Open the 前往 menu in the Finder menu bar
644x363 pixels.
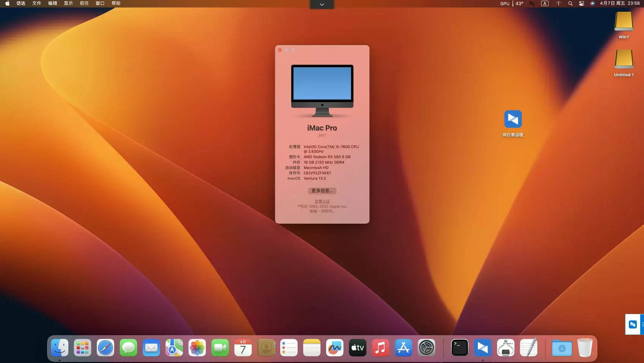(84, 3)
